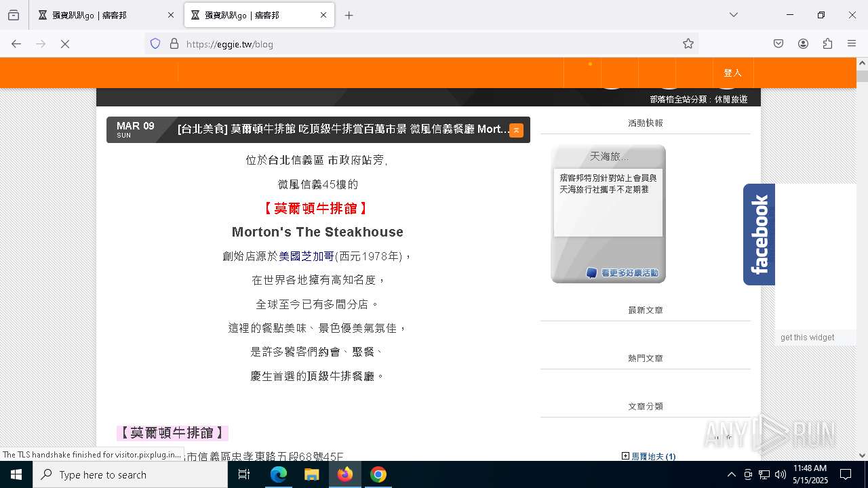
Task: Click the 熱門文章 section heading
Action: click(645, 358)
